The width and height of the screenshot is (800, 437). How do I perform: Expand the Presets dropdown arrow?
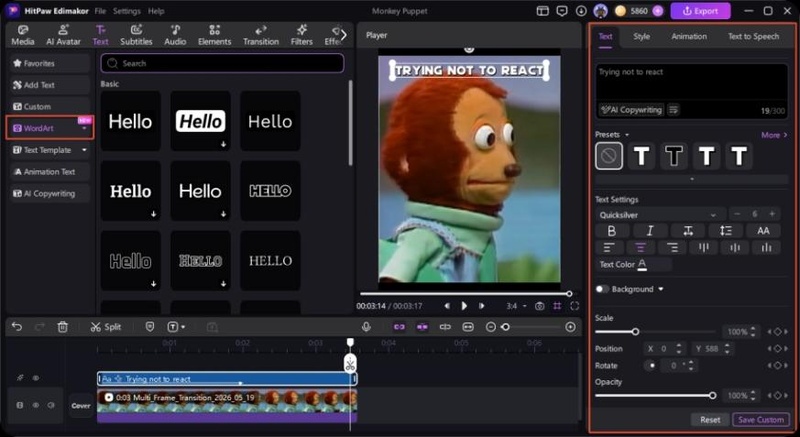click(627, 135)
